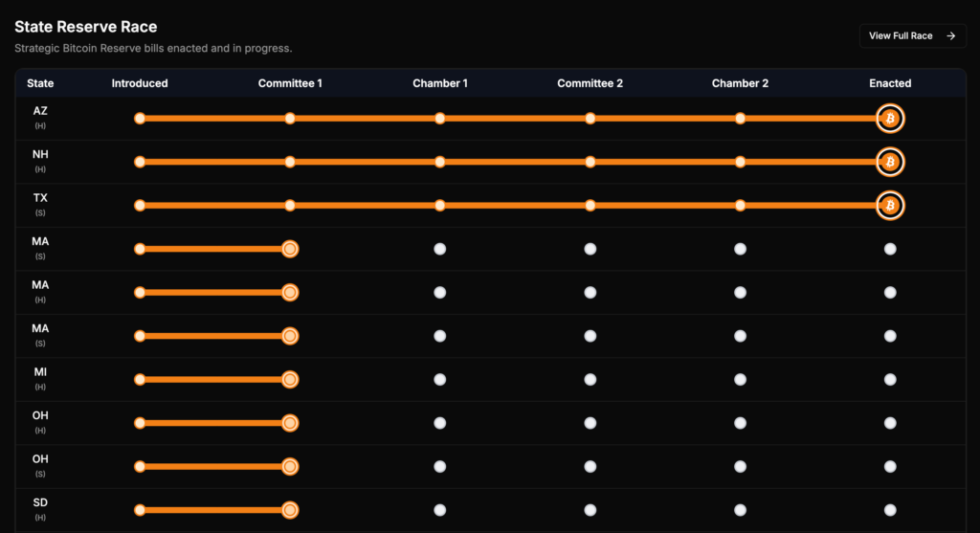Select the TX Committee 2 progress marker

tap(590, 206)
